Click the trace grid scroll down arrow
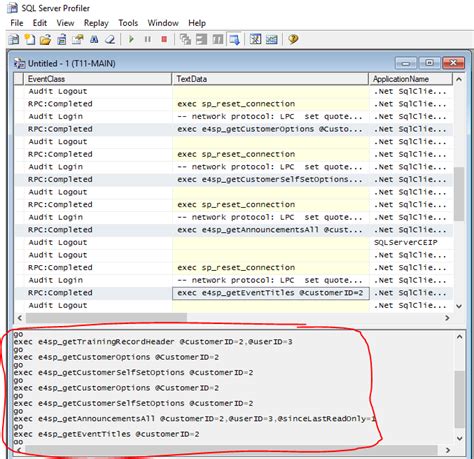The image size is (474, 459). 459,306
